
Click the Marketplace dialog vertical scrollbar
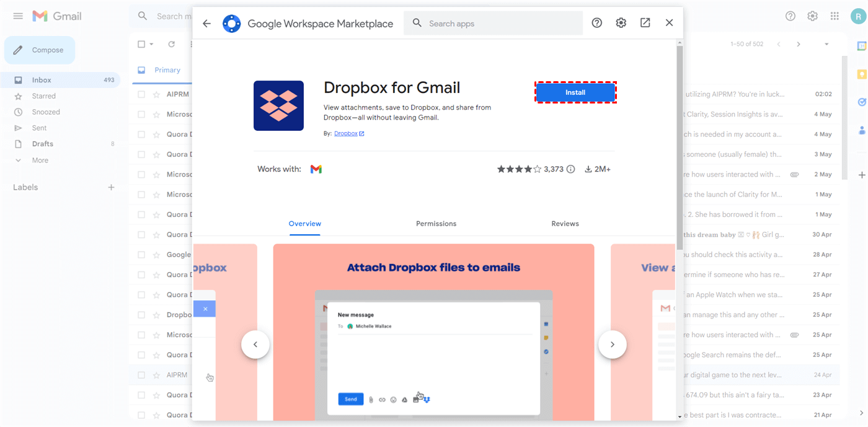click(680, 147)
